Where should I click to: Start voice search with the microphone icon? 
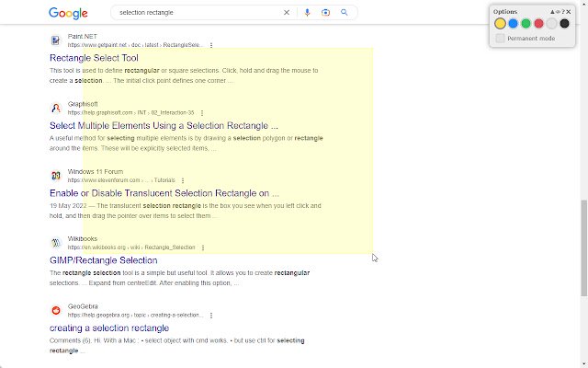[307, 12]
